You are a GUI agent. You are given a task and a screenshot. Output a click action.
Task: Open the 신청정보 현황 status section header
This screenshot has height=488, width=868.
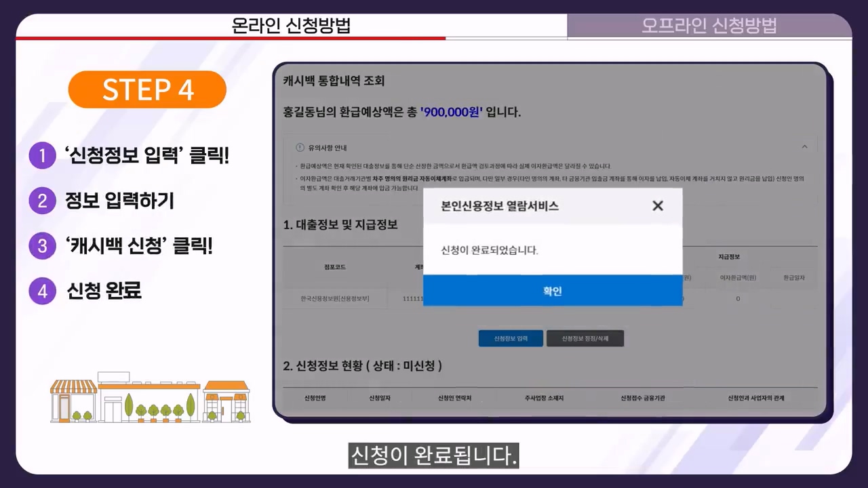point(362,366)
